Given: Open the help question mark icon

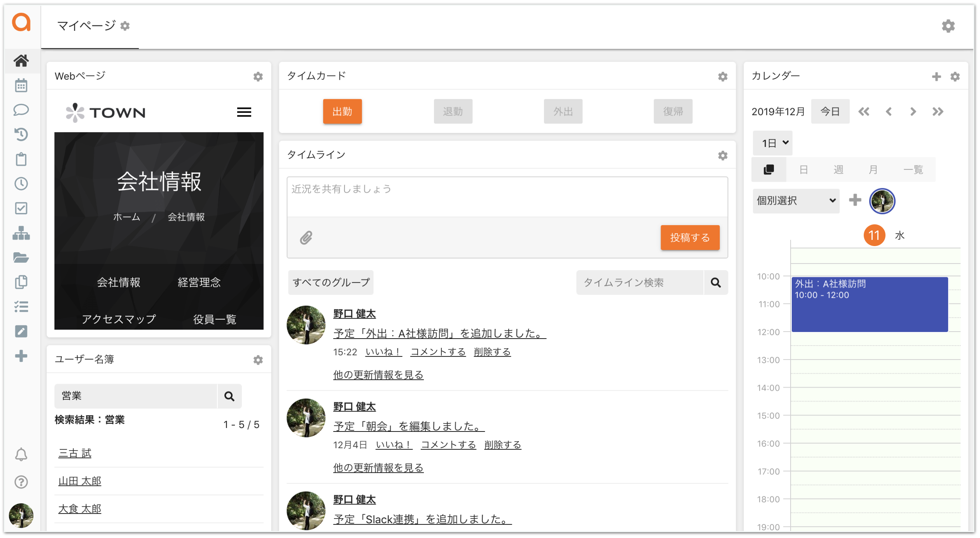Looking at the screenshot, I should click(21, 482).
